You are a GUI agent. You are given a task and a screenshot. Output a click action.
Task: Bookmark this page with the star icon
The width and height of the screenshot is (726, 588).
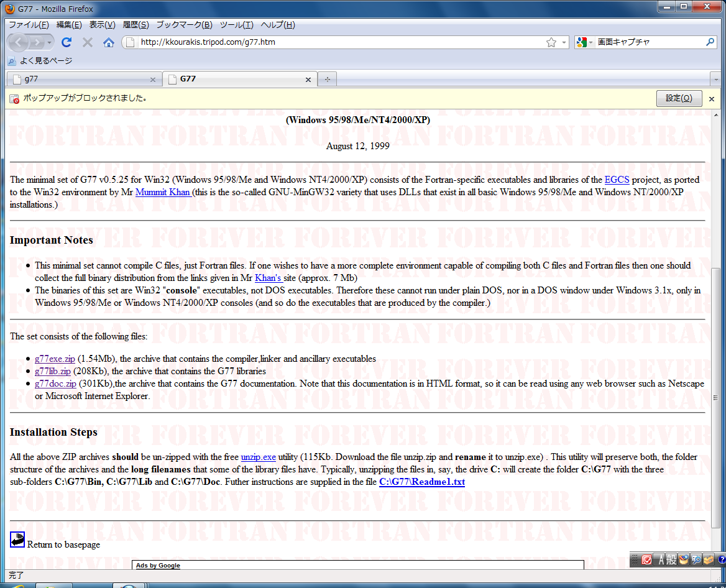pos(551,42)
